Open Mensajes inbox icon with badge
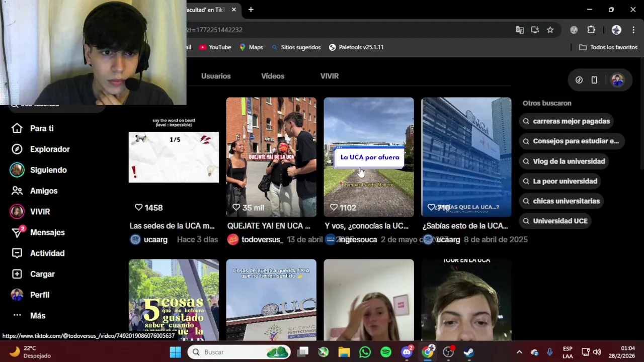Viewport: 644px width, 362px height. (x=17, y=232)
